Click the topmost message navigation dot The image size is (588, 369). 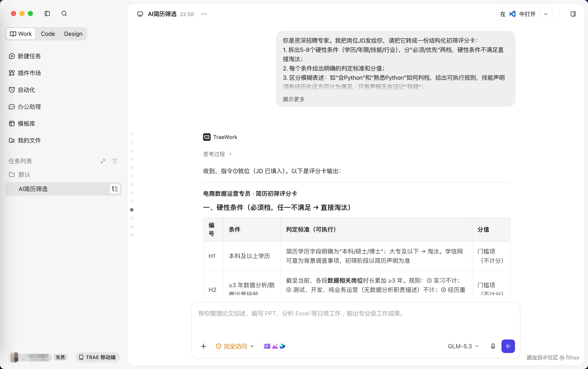[132, 134]
